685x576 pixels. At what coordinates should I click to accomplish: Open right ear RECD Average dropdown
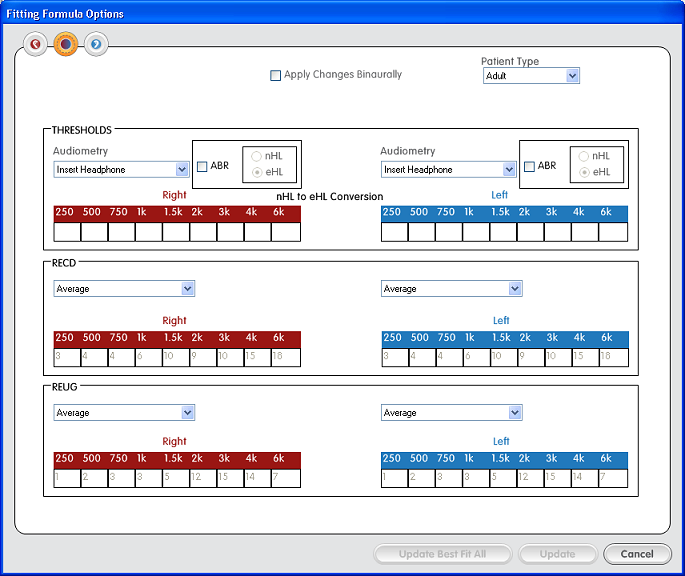tap(124, 289)
